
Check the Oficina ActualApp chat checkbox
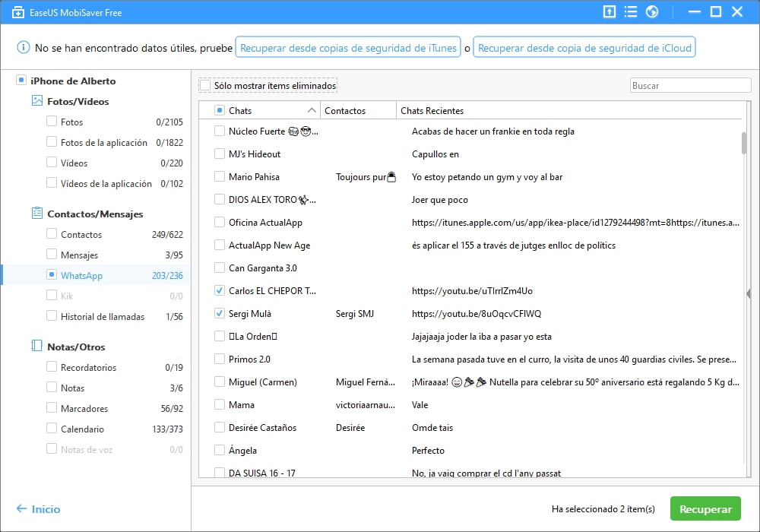pos(220,223)
